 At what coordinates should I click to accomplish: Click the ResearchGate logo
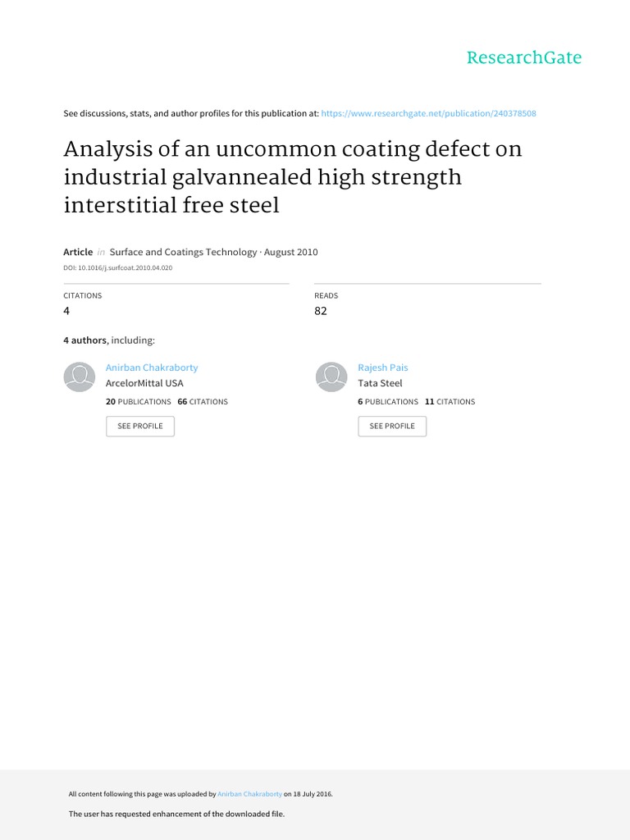click(x=523, y=57)
